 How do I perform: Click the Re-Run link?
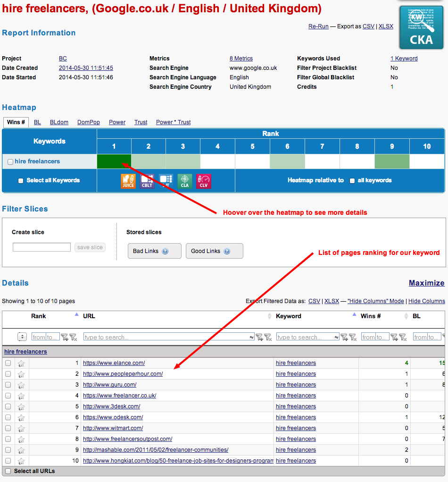(318, 26)
